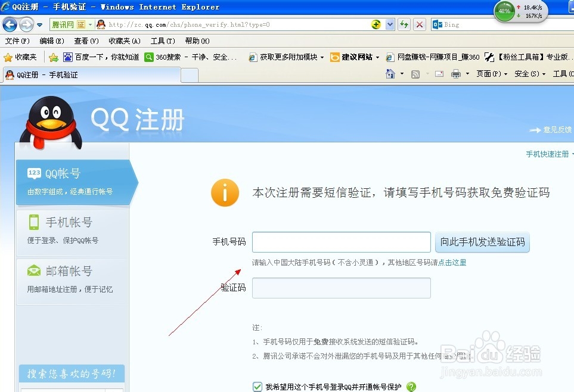Screen dimensions: 574x392
Task: Expand the Print dropdown arrow
Action: tap(467, 74)
